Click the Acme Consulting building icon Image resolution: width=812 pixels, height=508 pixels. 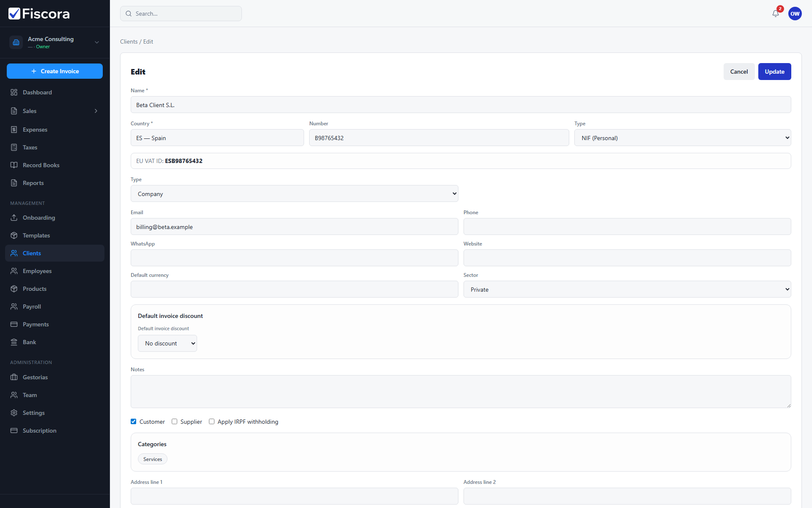16,42
